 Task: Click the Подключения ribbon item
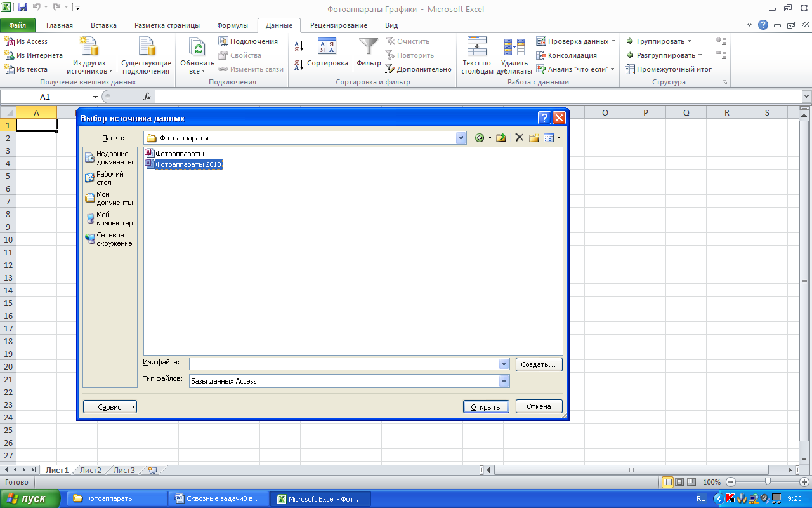249,41
